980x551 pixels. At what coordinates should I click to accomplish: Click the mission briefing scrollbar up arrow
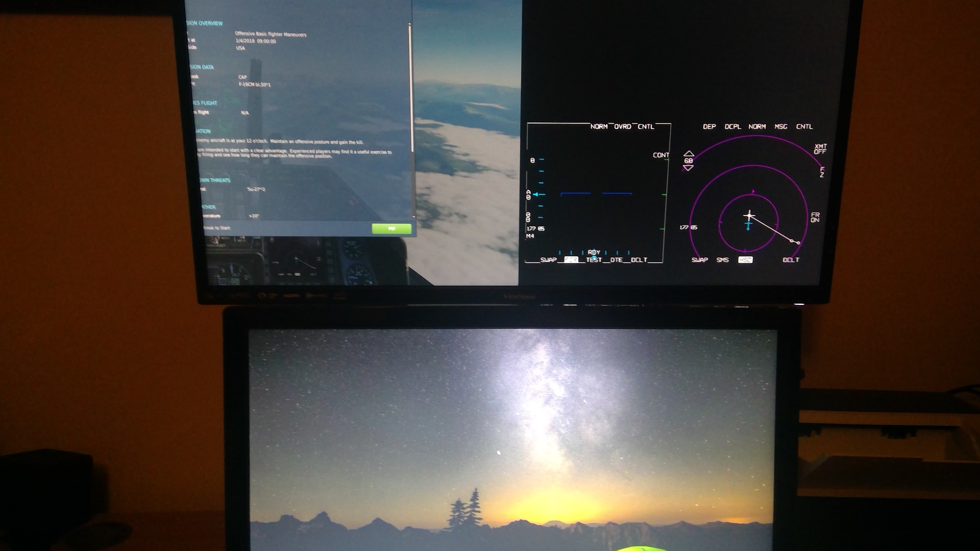tap(410, 25)
